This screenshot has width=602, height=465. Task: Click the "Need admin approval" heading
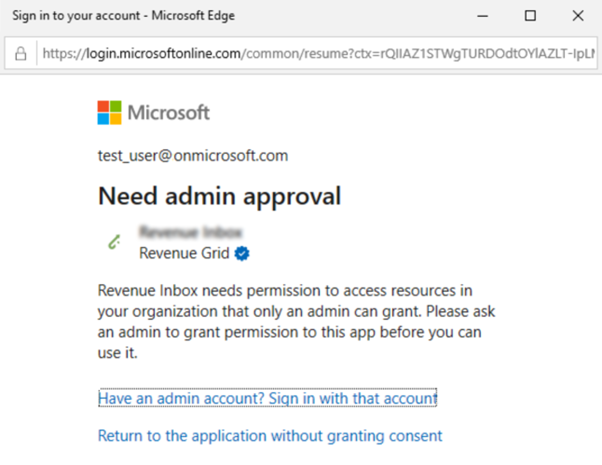[x=220, y=197]
